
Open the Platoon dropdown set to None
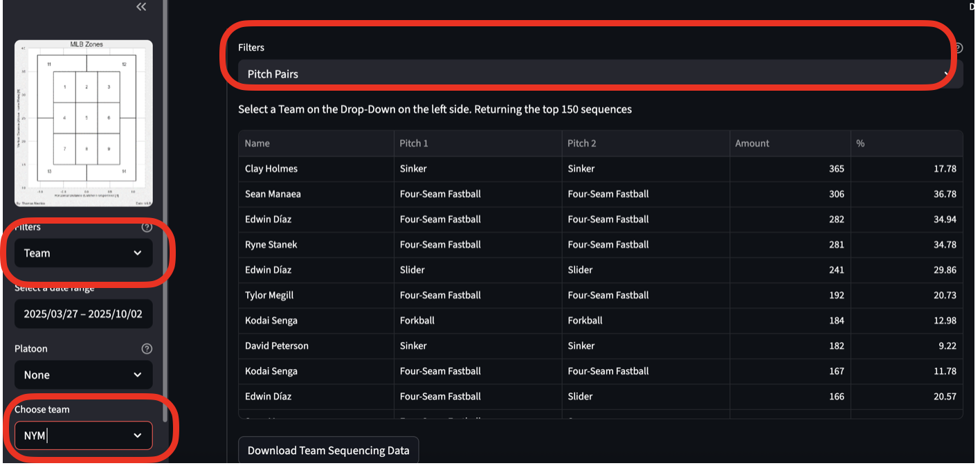click(x=83, y=375)
